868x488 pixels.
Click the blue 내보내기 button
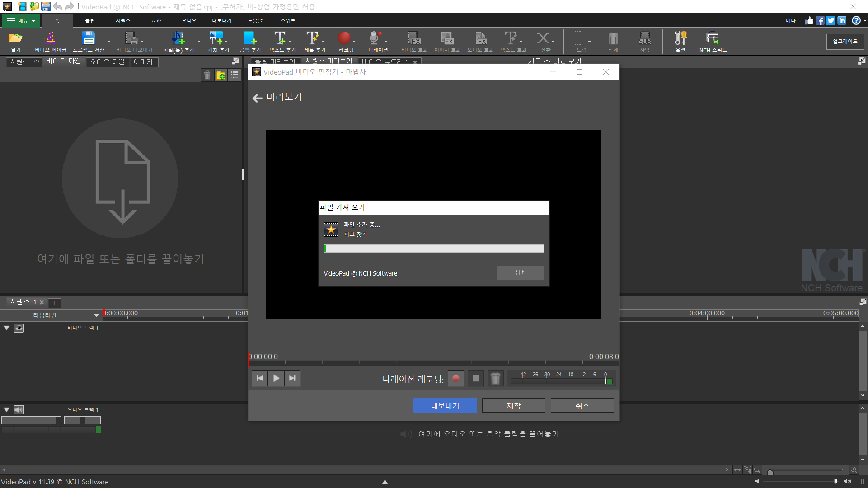click(445, 406)
